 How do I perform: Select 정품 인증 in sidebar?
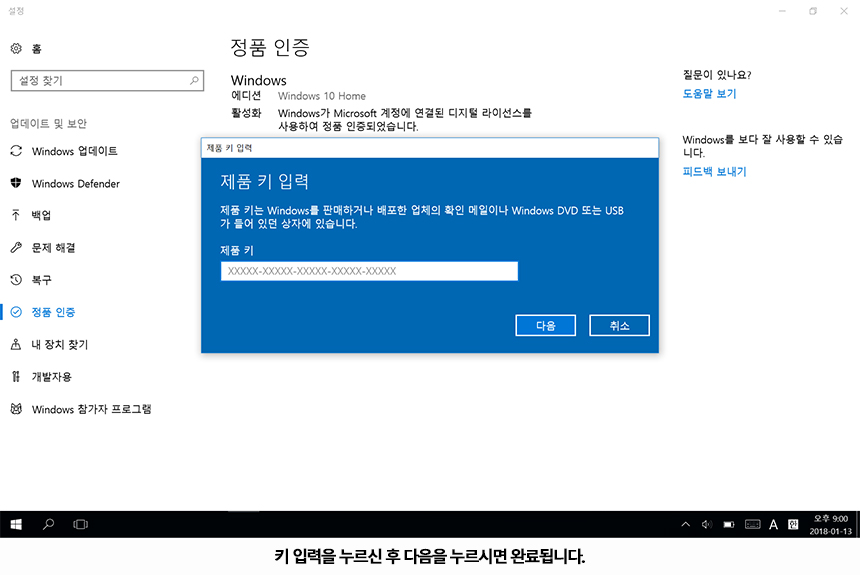pyautogui.click(x=53, y=312)
